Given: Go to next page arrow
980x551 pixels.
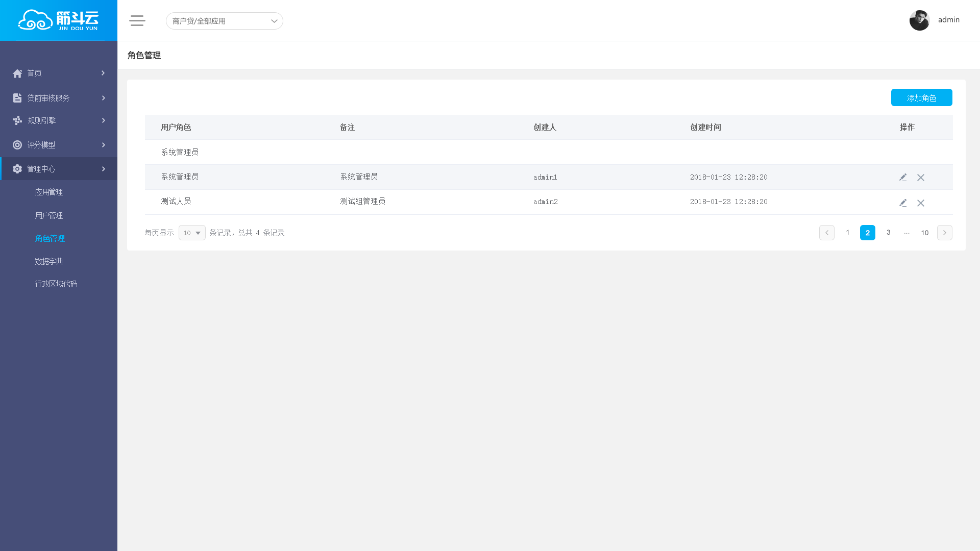Looking at the screenshot, I should coord(945,233).
